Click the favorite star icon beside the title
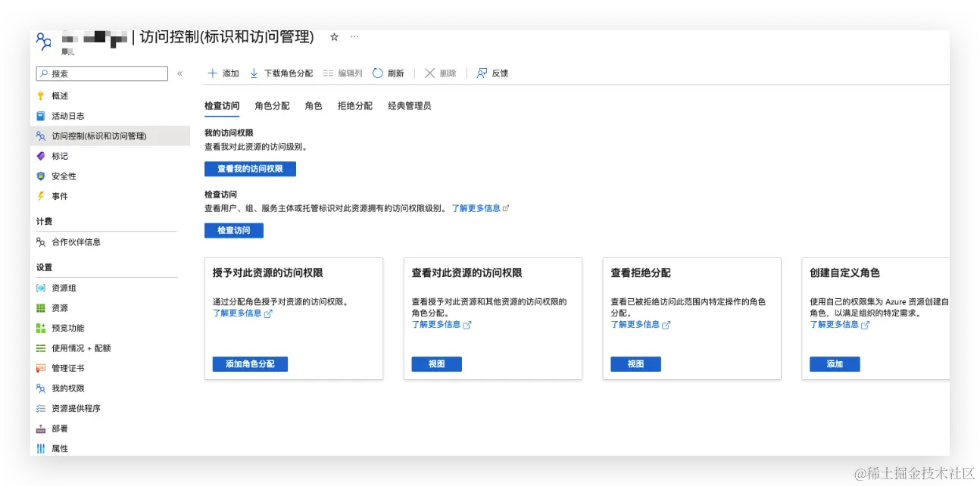The height and width of the screenshot is (486, 980). (x=334, y=37)
